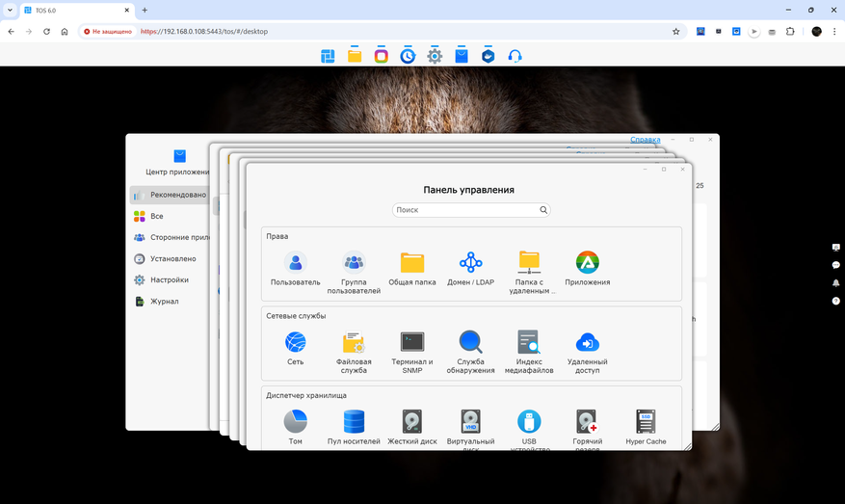Open the Домен / LDAP settings
Screen dimensions: 845x504
(470, 262)
